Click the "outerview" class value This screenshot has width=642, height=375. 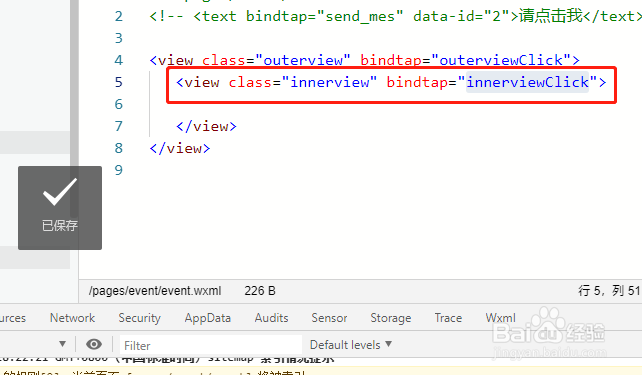(303, 60)
